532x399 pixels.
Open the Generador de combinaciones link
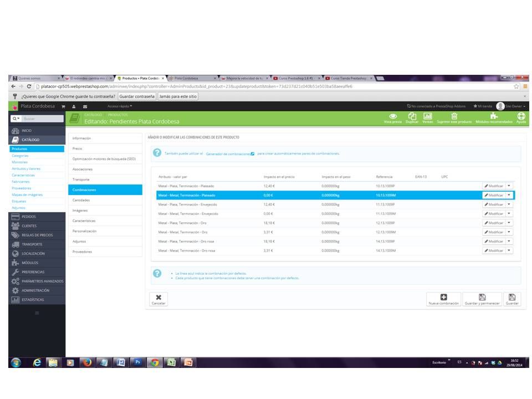pos(230,154)
